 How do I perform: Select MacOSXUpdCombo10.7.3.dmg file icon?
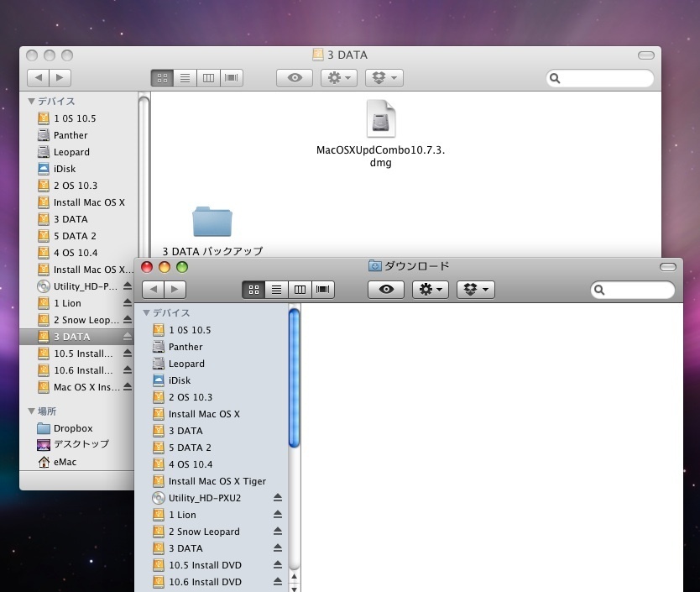point(381,119)
